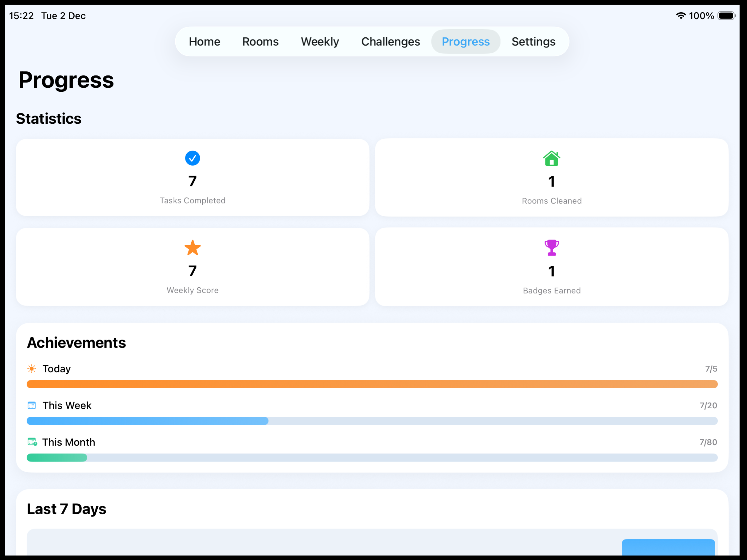
Task: Click the Badges Earned label
Action: point(552,291)
